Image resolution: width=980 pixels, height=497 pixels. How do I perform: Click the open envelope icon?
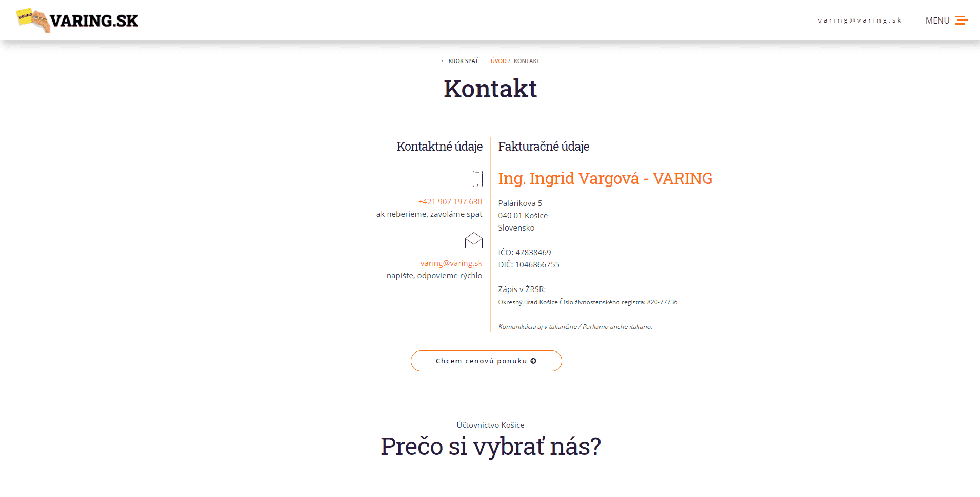point(473,240)
